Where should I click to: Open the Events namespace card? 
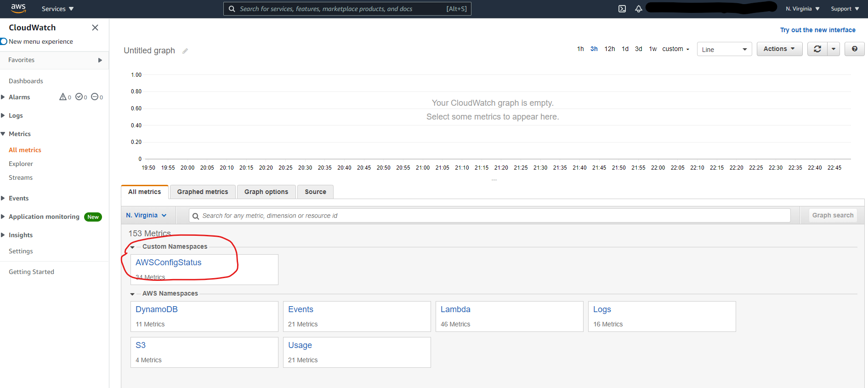[357, 316]
